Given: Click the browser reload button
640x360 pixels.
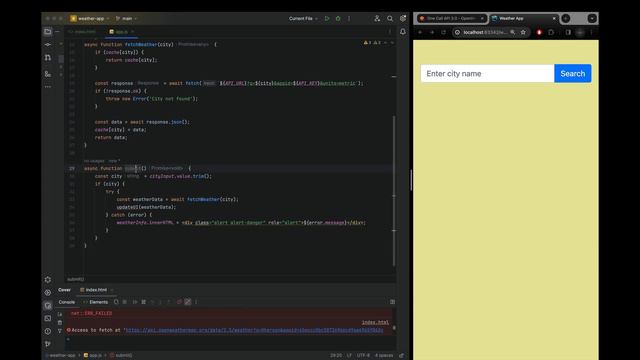Looking at the screenshot, I should [x=443, y=32].
